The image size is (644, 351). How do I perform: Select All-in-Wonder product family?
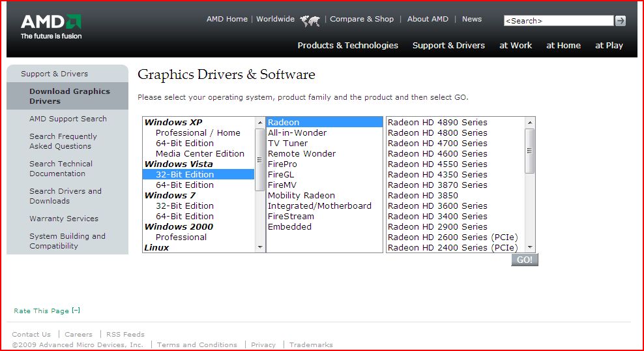(x=325, y=132)
